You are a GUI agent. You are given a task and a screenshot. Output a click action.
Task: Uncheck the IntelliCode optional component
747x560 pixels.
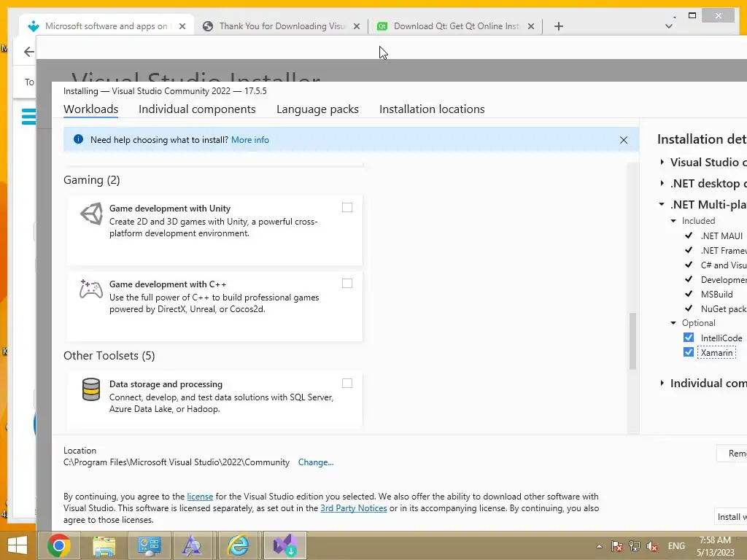(x=689, y=338)
